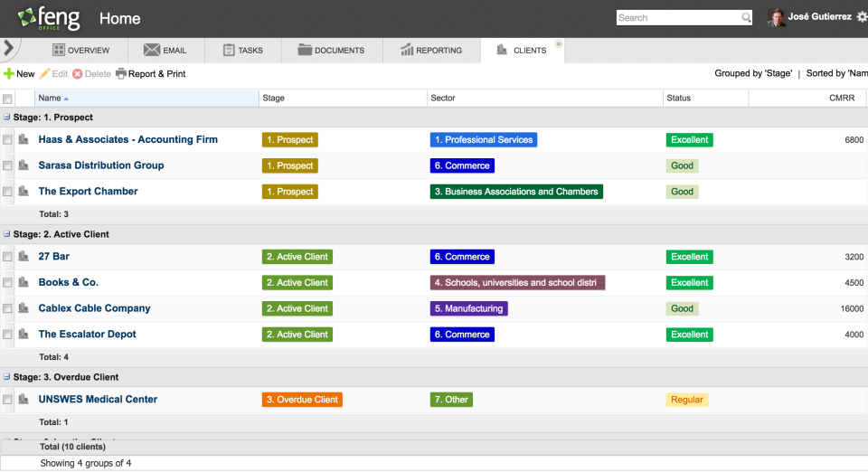Click the New plus icon
The width and height of the screenshot is (868, 472).
9,73
